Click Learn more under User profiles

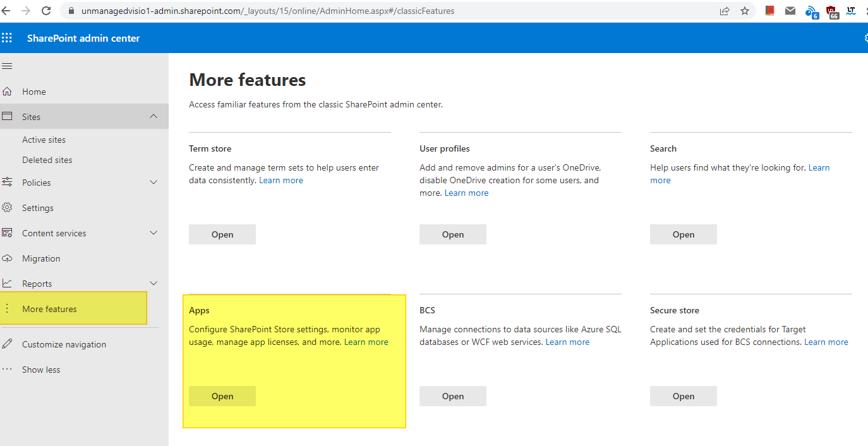point(466,193)
